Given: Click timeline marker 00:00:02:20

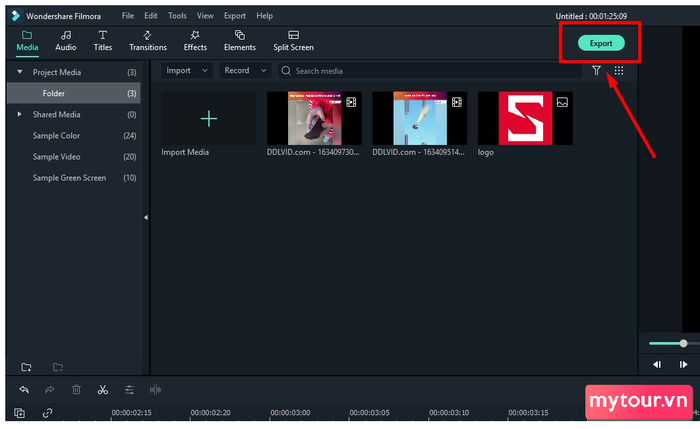Looking at the screenshot, I should click(210, 413).
